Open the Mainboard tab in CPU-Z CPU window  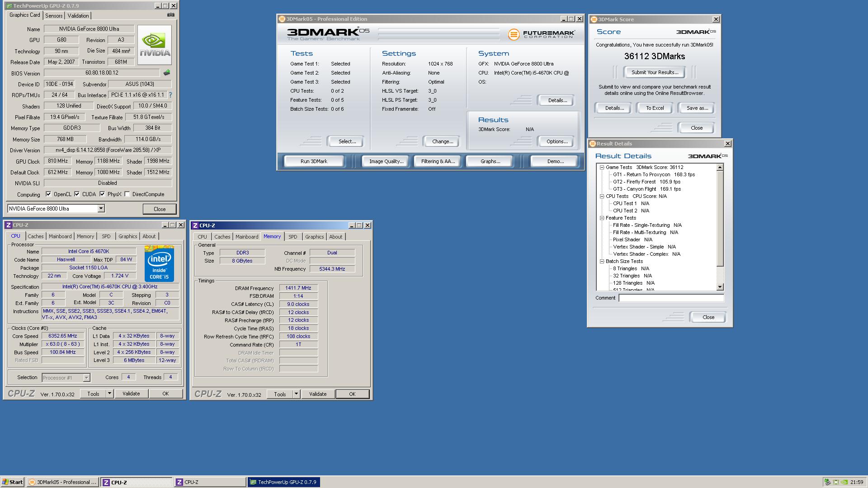pos(60,236)
